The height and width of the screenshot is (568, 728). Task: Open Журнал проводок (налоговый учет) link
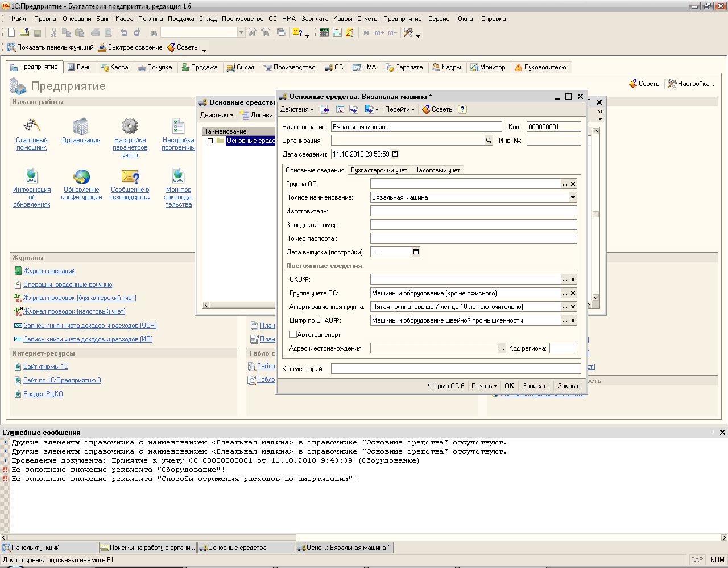tap(74, 311)
